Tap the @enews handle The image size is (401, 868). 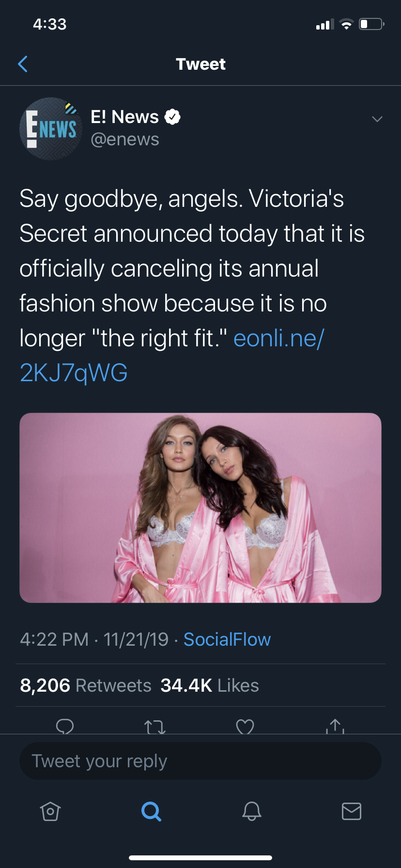125,139
